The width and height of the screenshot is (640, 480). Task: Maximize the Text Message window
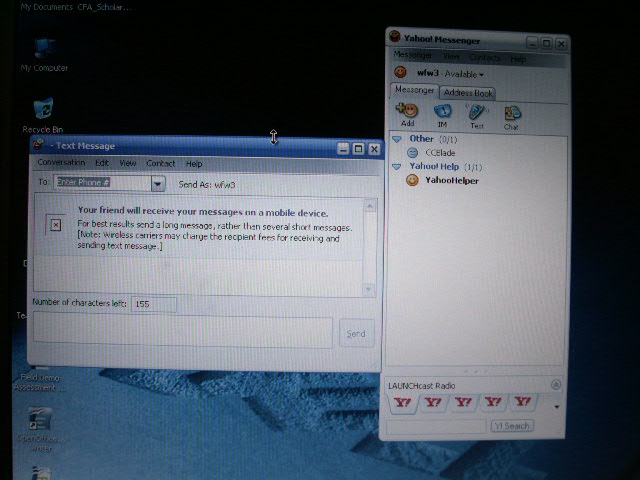tap(358, 149)
